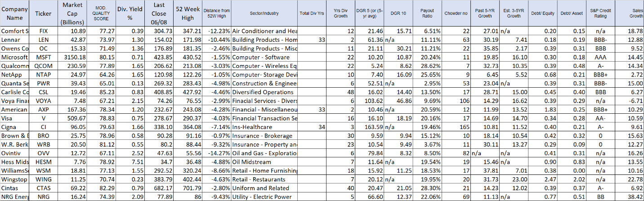
Task: Select the LEN ticker cell
Action: pos(44,40)
